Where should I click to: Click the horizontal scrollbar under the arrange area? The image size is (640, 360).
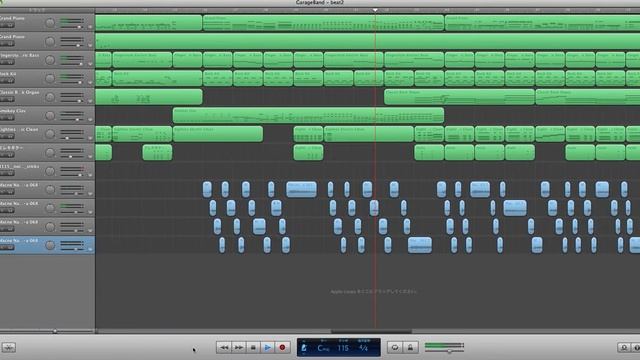(371, 331)
